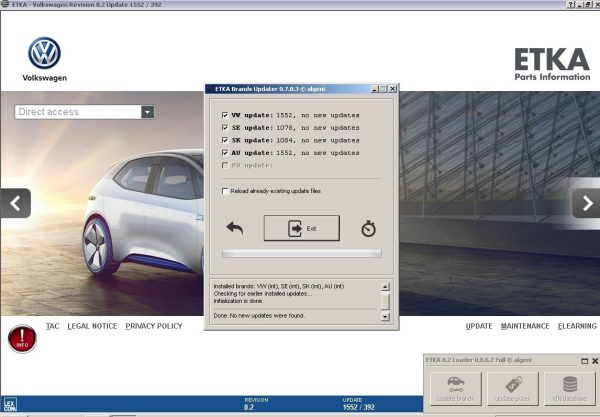Image resolution: width=600 pixels, height=417 pixels.
Task: Uncheck the AU update checkbox
Action: pos(225,153)
